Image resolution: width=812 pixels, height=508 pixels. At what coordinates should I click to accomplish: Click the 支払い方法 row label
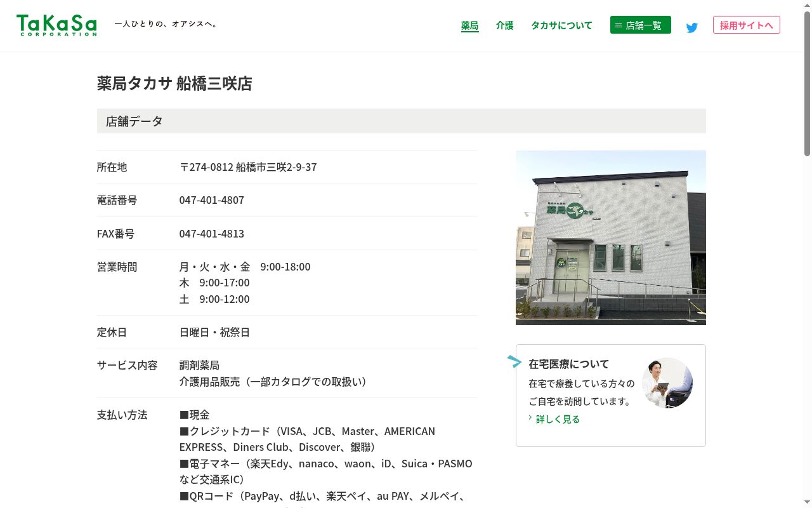coord(122,415)
